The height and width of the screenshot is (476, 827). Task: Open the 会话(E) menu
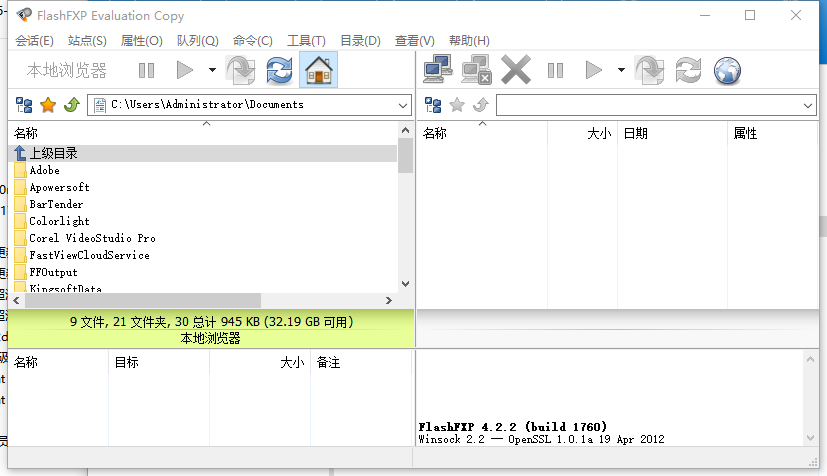(34, 41)
